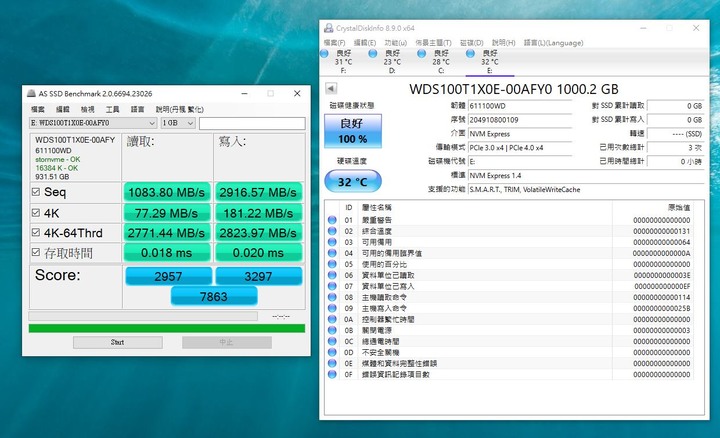Switch to the D: 23 °C disk tab
Viewport: 720px width, 438px height.
(392, 62)
